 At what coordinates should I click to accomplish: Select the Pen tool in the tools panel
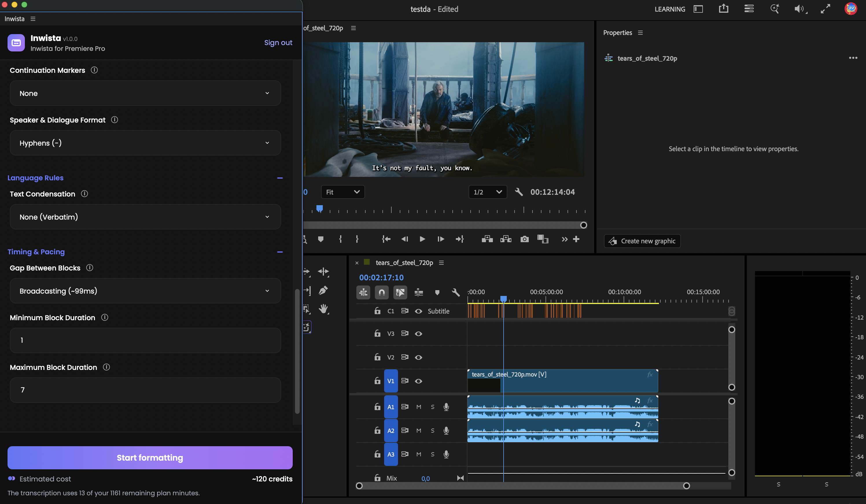point(323,290)
